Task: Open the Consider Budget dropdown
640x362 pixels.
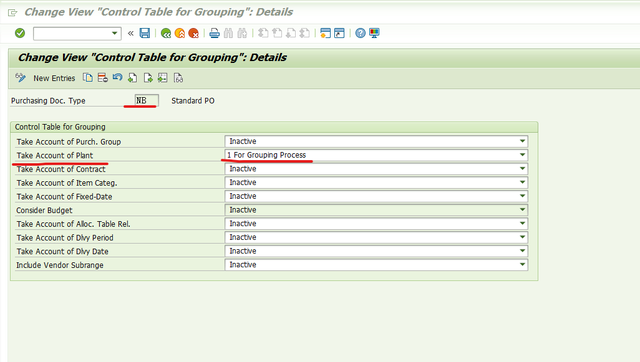Action: coord(522,210)
